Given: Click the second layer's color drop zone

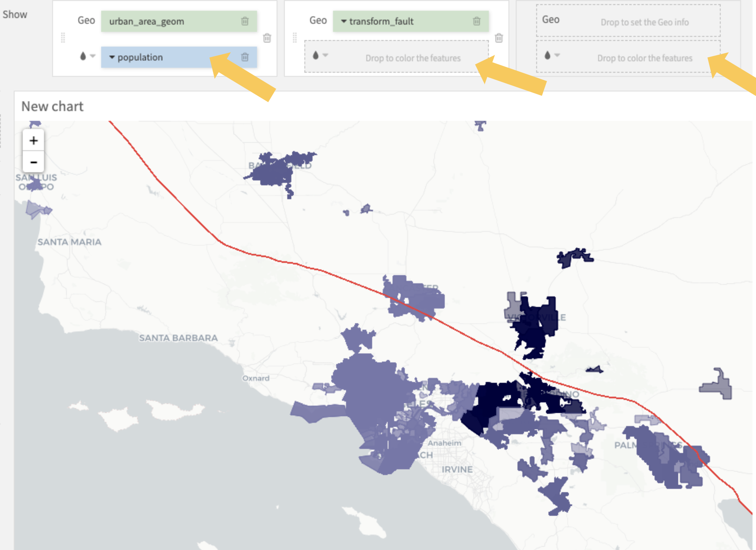Looking at the screenshot, I should click(396, 57).
